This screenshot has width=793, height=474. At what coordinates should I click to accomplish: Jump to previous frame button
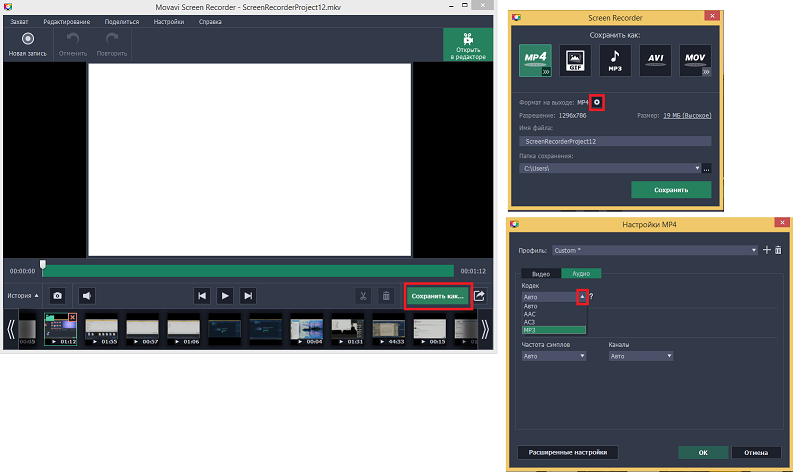coord(202,296)
